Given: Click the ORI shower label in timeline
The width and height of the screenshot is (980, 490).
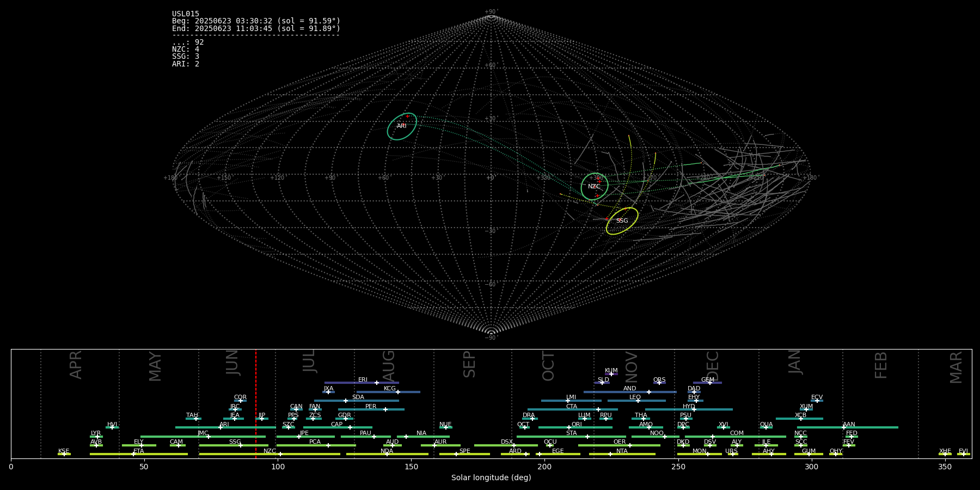Looking at the screenshot, I should (x=577, y=425).
